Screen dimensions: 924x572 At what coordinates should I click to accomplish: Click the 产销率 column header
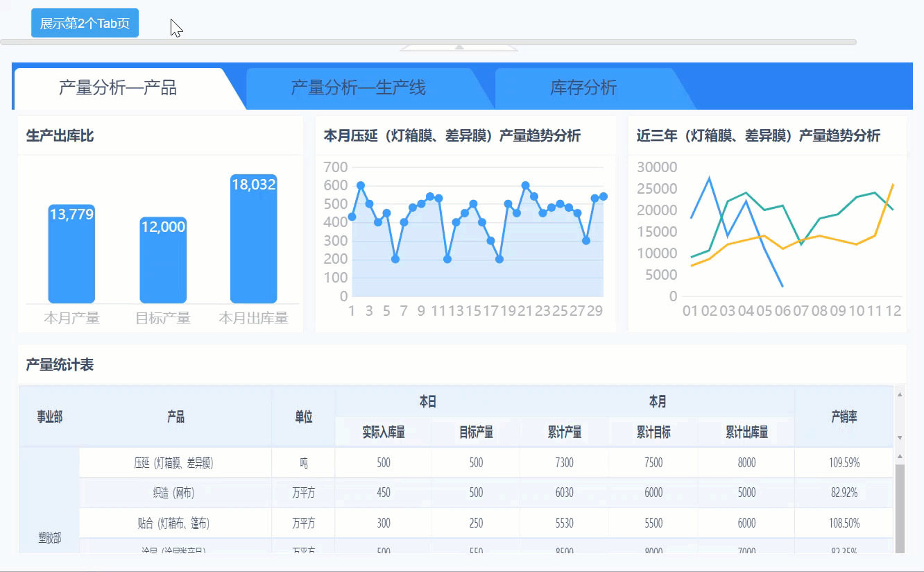pyautogui.click(x=844, y=417)
